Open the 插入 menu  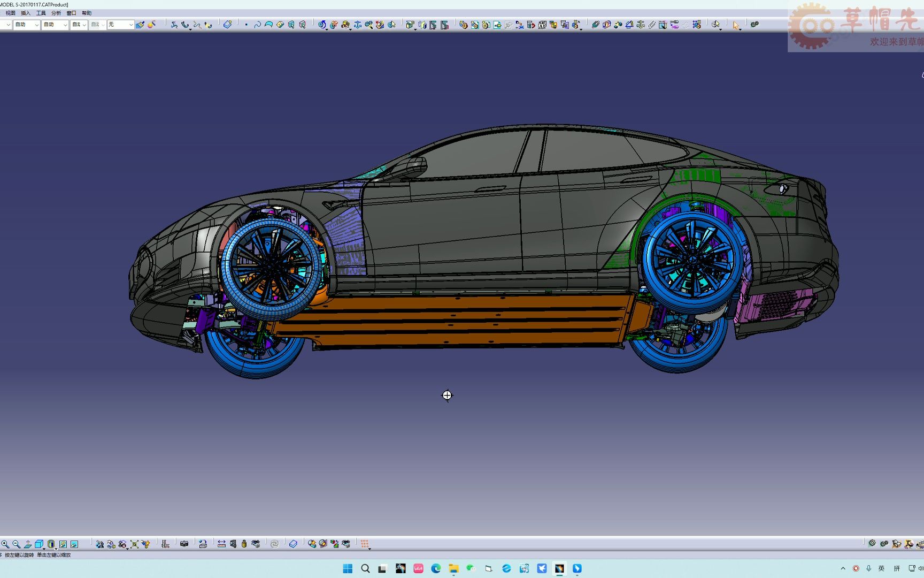click(x=25, y=13)
